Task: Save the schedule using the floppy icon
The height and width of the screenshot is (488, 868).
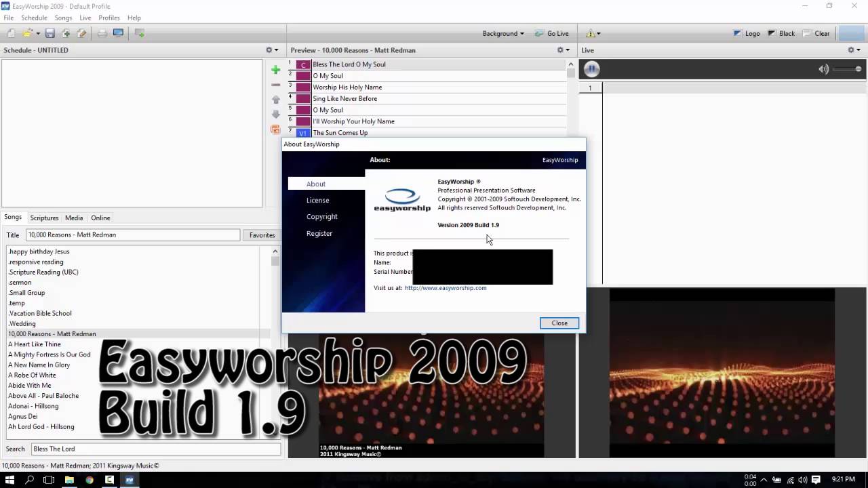Action: (x=50, y=33)
